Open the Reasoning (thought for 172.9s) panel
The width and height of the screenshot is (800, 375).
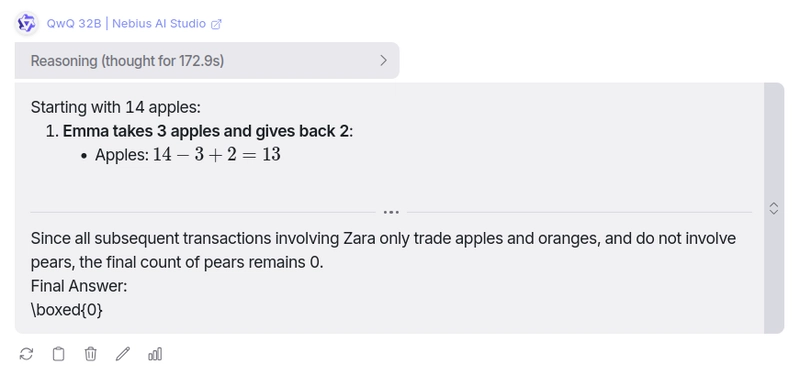pyautogui.click(x=207, y=60)
